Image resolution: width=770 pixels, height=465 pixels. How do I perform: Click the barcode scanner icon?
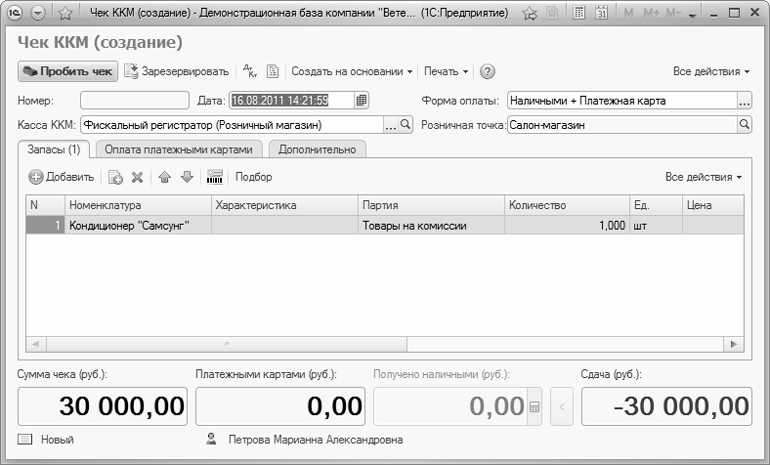point(213,177)
